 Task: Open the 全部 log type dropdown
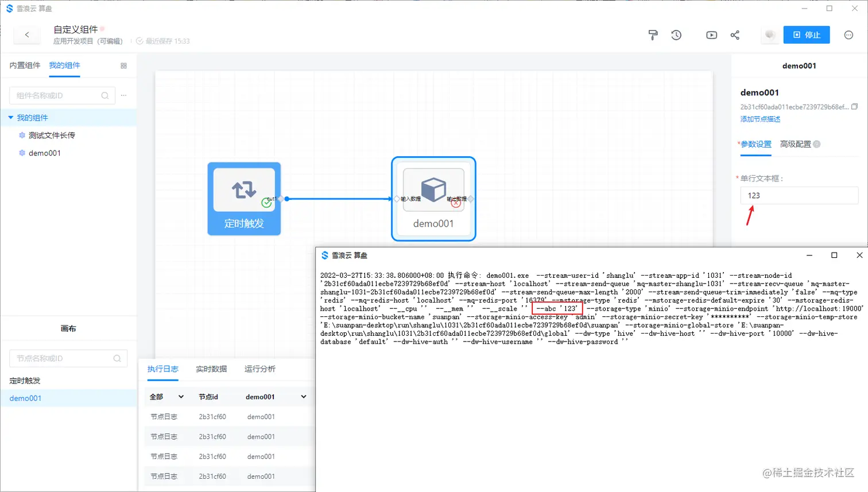(x=166, y=397)
